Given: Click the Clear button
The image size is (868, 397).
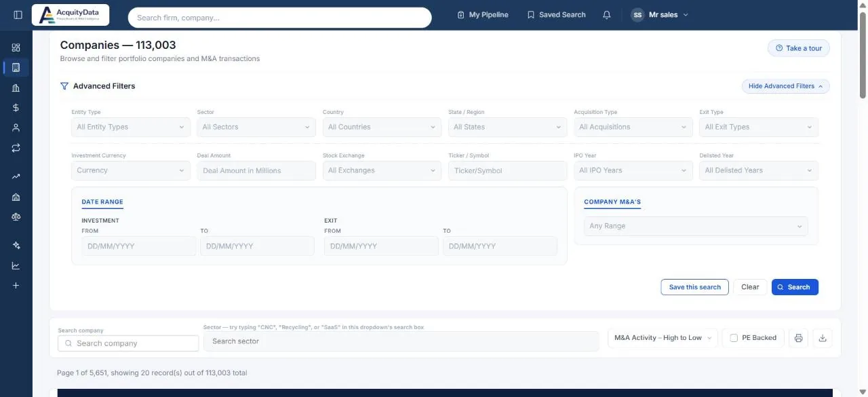Looking at the screenshot, I should pos(750,287).
